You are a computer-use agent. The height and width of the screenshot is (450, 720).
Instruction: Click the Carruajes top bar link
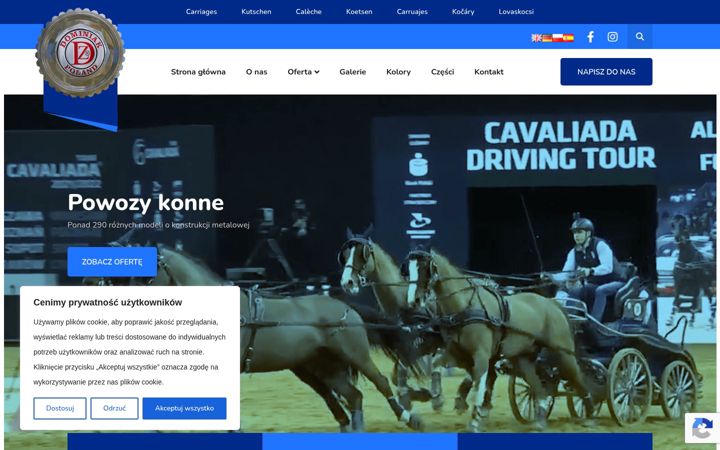coord(412,11)
